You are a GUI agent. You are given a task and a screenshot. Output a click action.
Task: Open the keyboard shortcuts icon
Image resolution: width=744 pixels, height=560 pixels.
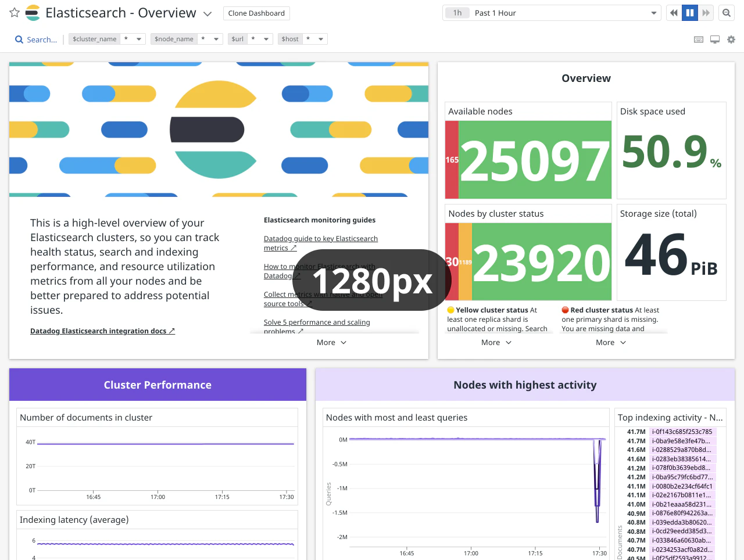click(x=699, y=40)
